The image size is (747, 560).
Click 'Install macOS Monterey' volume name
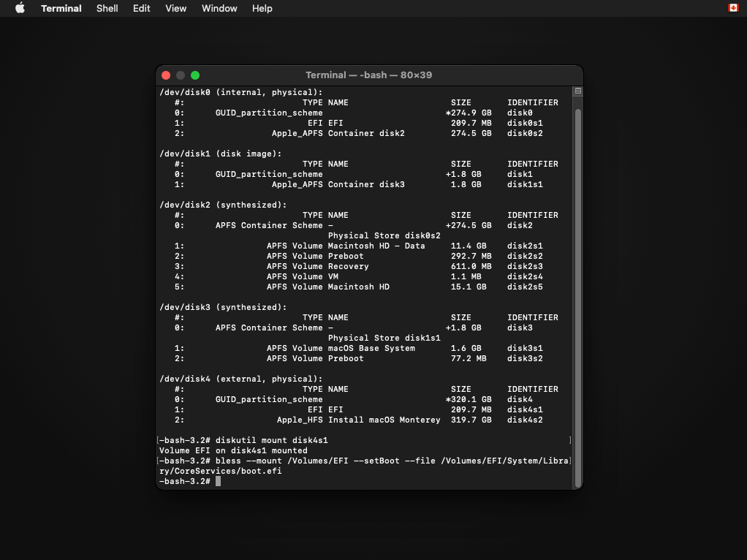(384, 420)
